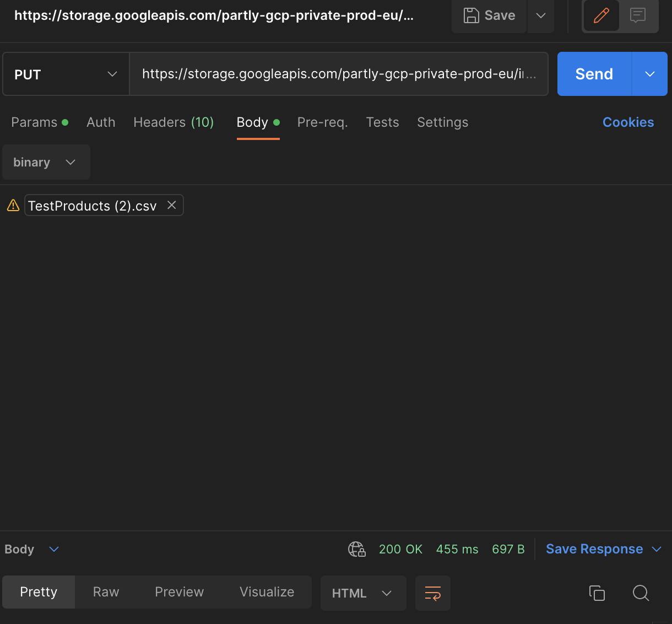Copy the response body to clipboard
Image resolution: width=672 pixels, height=624 pixels.
597,593
